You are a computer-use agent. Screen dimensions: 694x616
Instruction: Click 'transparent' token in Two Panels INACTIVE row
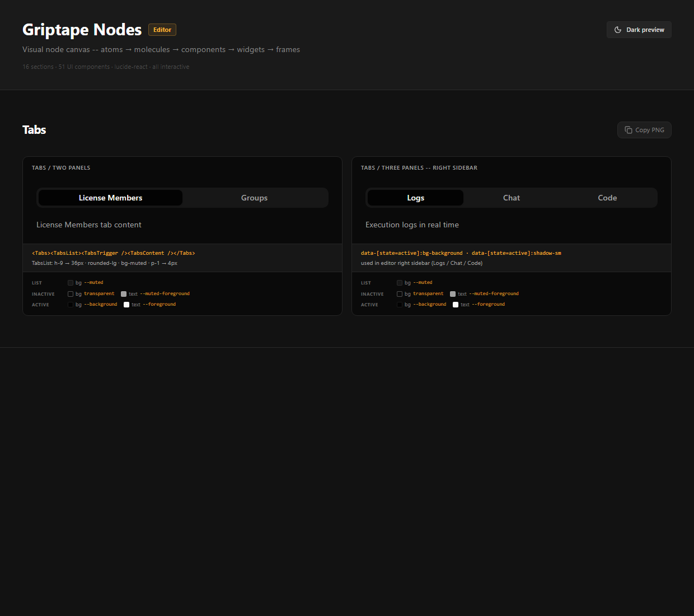(x=99, y=294)
